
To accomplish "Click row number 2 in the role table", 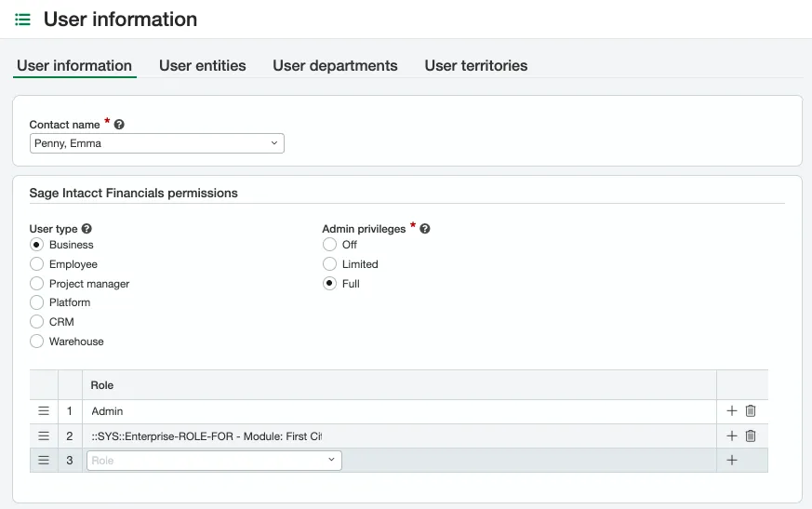I will pos(70,436).
